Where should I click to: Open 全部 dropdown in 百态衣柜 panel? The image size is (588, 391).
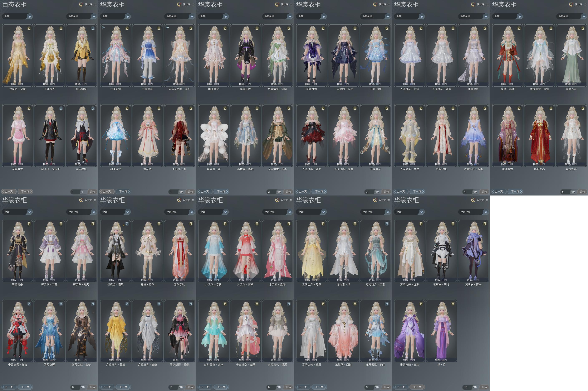pyautogui.click(x=30, y=16)
